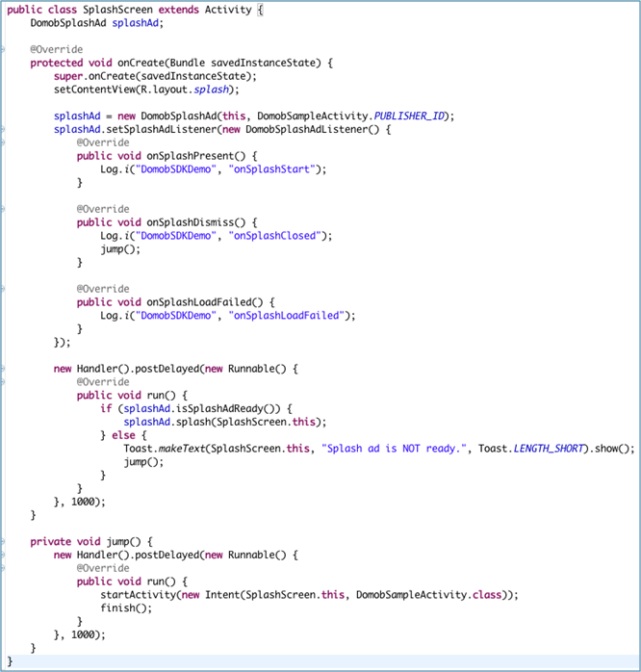
Task: Click the 'super' keyword
Action: (x=68, y=76)
